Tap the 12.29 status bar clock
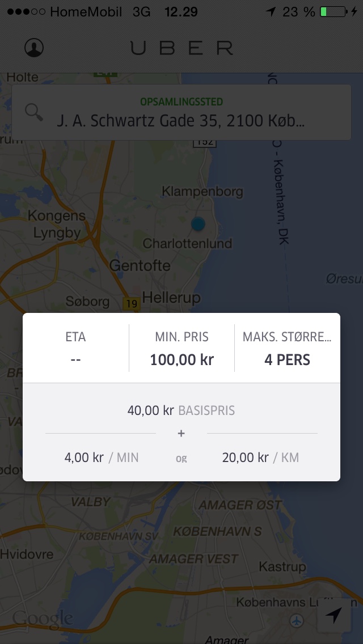363x644 pixels. click(x=181, y=12)
